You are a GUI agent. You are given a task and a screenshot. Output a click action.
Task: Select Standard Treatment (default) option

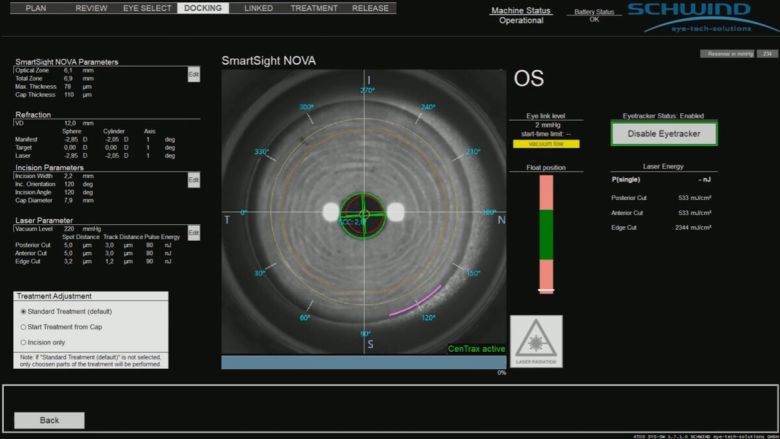pos(24,311)
